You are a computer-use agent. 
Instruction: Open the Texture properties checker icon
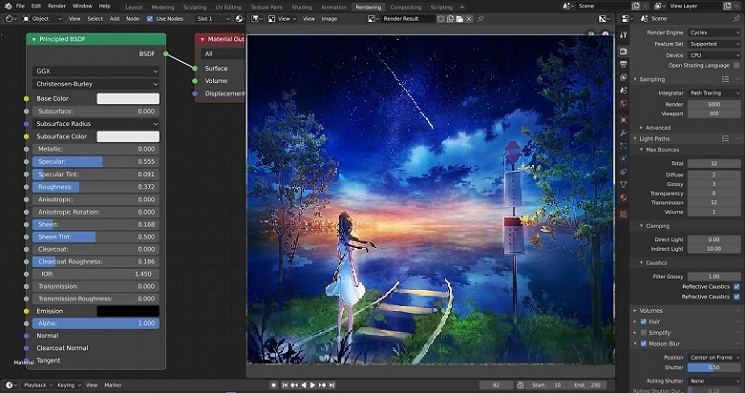624,214
